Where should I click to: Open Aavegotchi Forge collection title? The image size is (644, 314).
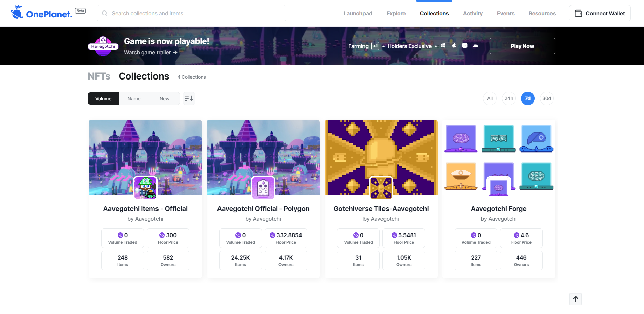click(499, 209)
